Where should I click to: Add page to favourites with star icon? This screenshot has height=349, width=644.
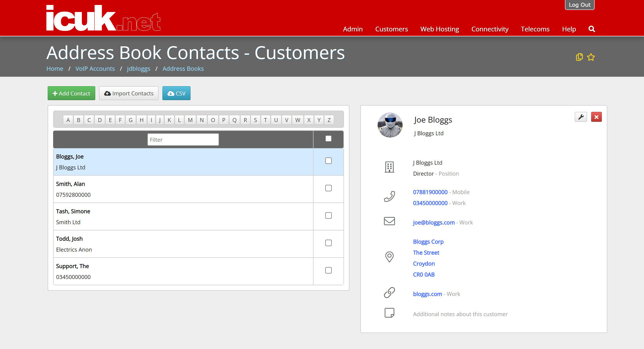591,57
